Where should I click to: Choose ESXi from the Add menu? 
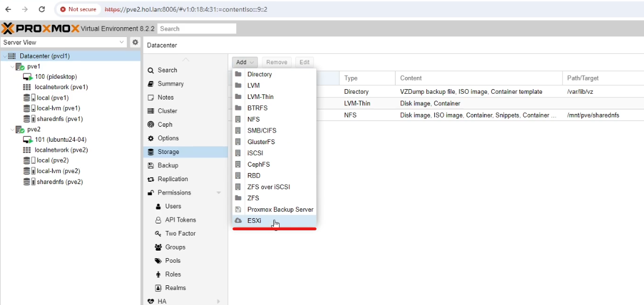coord(274,221)
